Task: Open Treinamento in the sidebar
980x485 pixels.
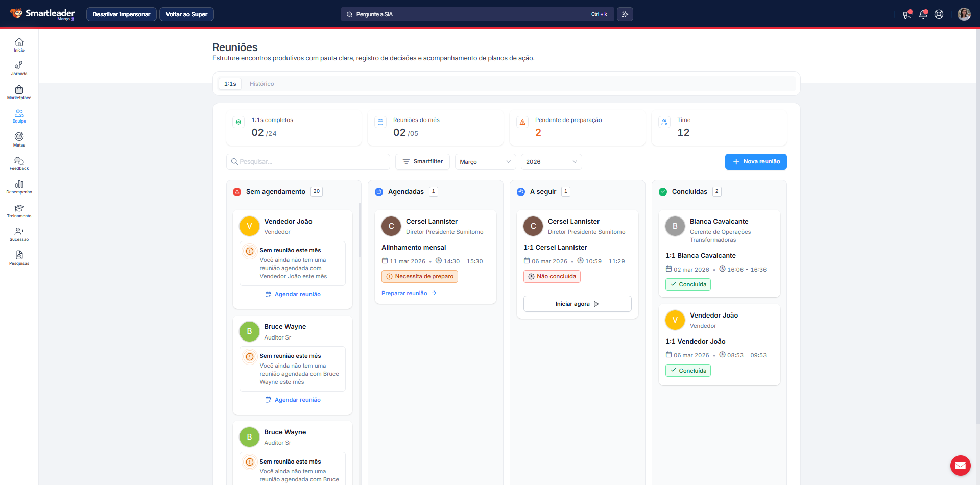Action: [x=19, y=211]
